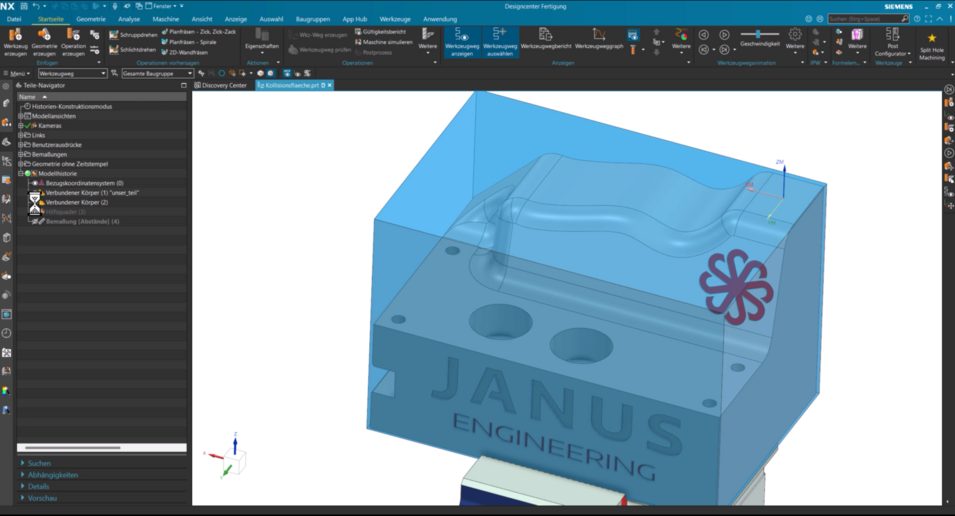
Task: Expand Links folder node
Action: point(20,135)
